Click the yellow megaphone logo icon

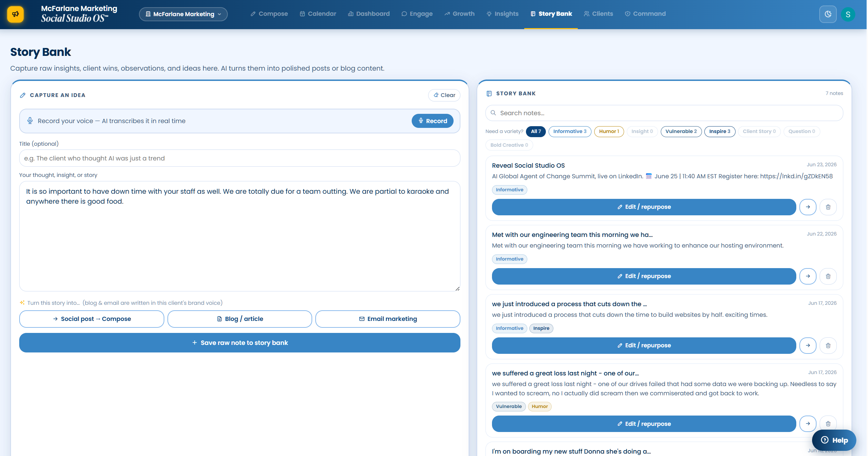coord(15,14)
